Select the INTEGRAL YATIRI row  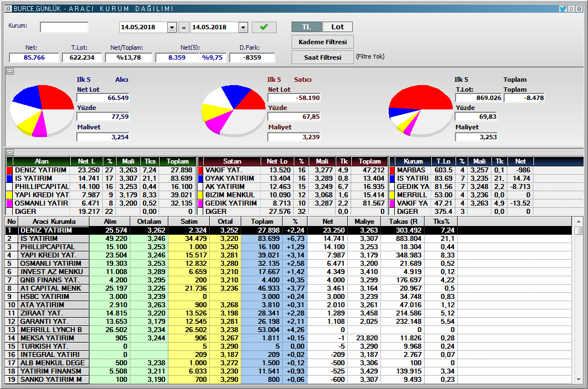(289, 354)
